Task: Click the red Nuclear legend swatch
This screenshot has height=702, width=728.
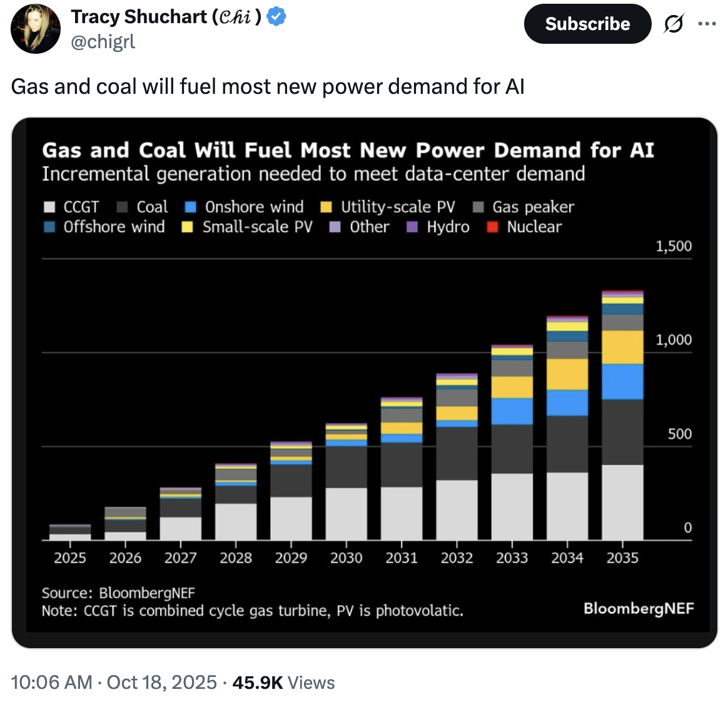Action: coord(492,227)
